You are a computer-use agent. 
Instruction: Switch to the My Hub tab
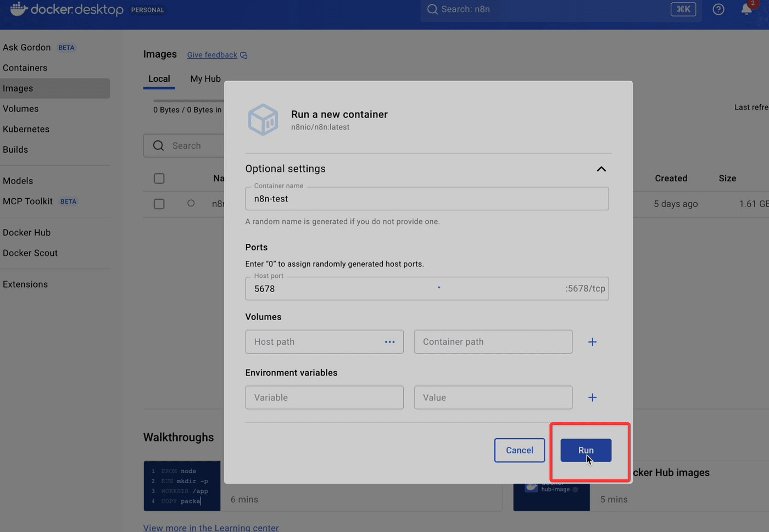[x=205, y=79]
